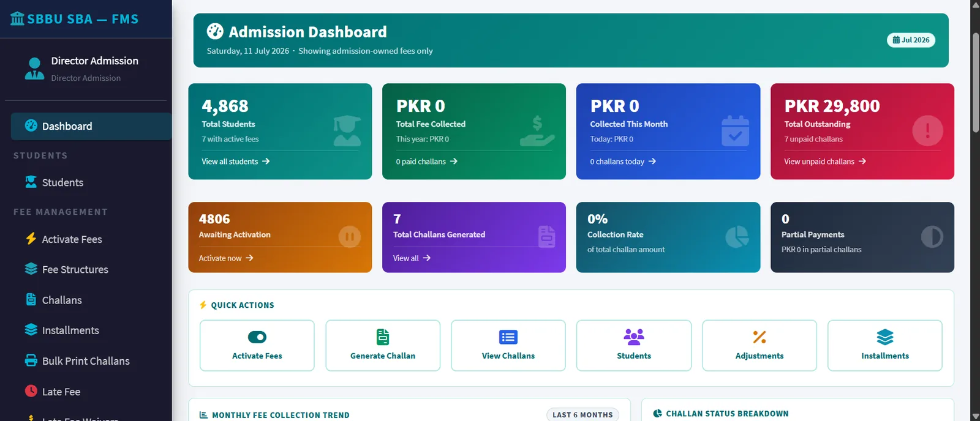Click the scrollbar down arrow
This screenshot has height=421, width=980.
(x=975, y=416)
